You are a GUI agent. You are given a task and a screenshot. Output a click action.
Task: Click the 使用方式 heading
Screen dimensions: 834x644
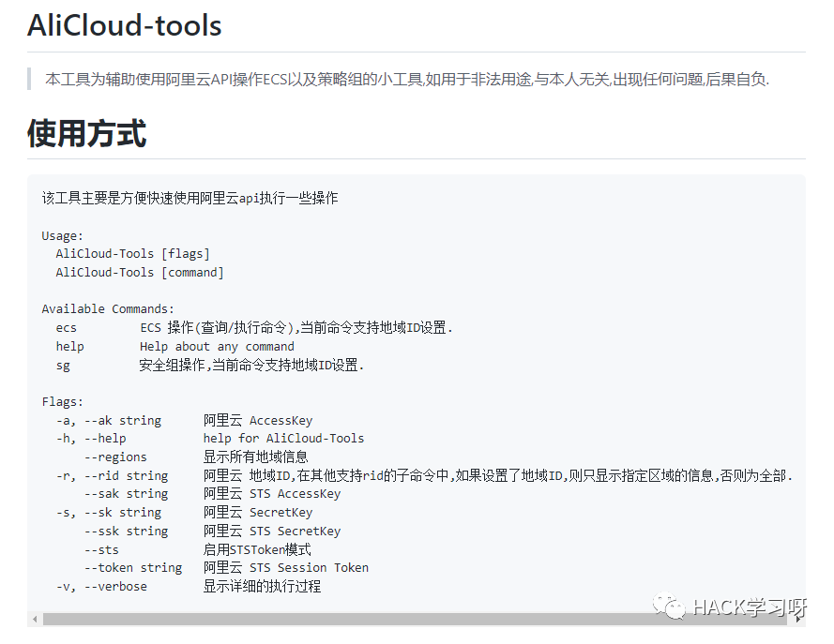[86, 133]
